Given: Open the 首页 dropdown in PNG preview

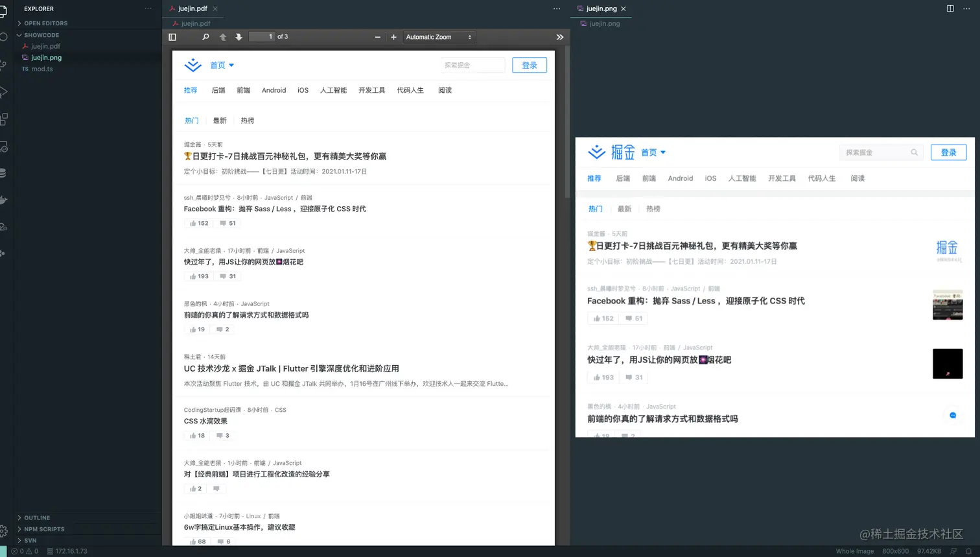Looking at the screenshot, I should pos(653,152).
